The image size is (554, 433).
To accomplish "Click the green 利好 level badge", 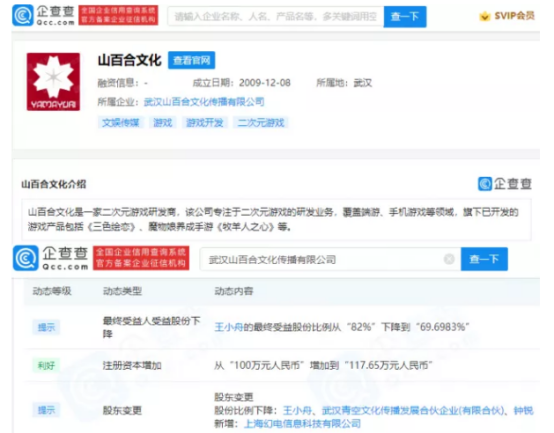I will pos(46,366).
